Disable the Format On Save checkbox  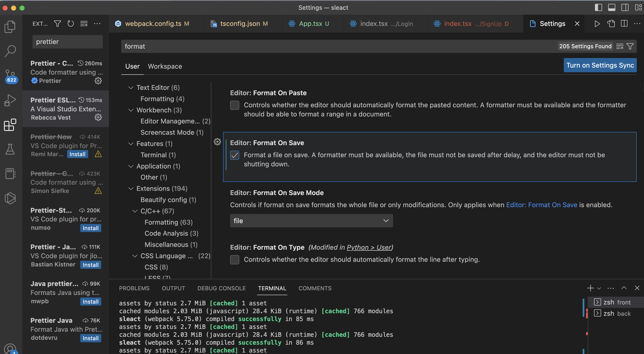pos(235,155)
